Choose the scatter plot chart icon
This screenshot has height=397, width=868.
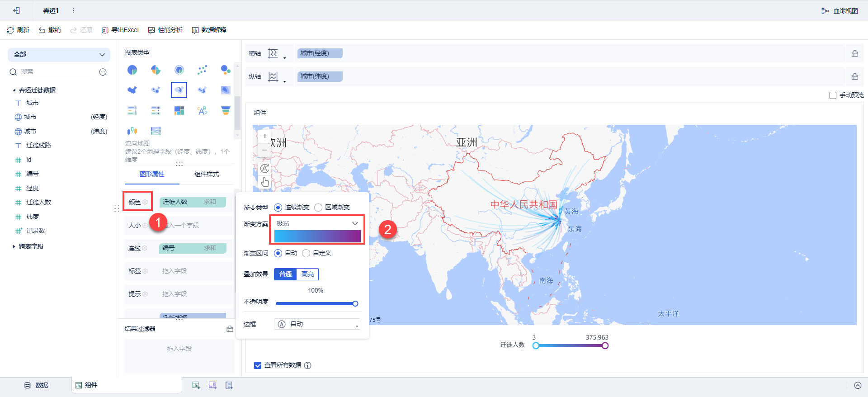(x=202, y=70)
